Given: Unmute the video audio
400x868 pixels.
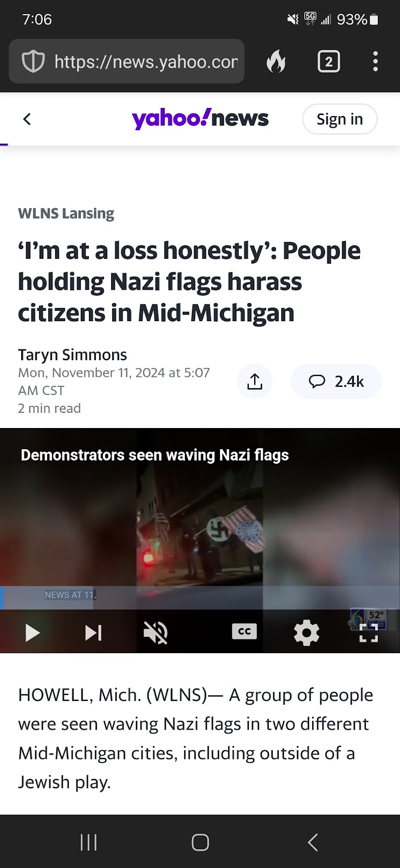Looking at the screenshot, I should (156, 633).
